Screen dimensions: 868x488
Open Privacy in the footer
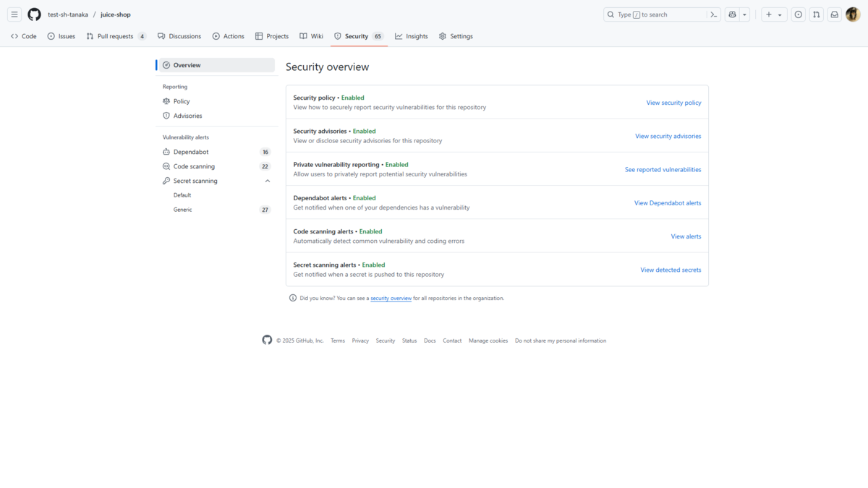360,341
